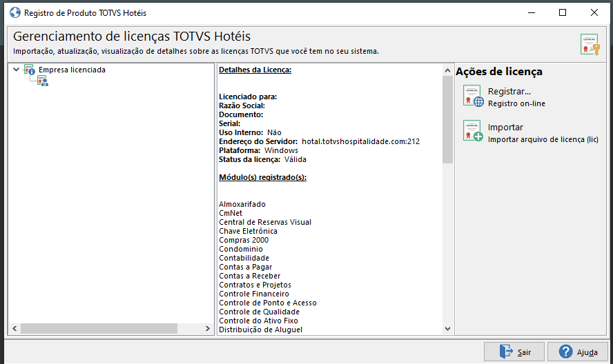Viewport: 613px width, 364px height.
Task: Click the Almoxarifado module entry
Action: coord(242,204)
